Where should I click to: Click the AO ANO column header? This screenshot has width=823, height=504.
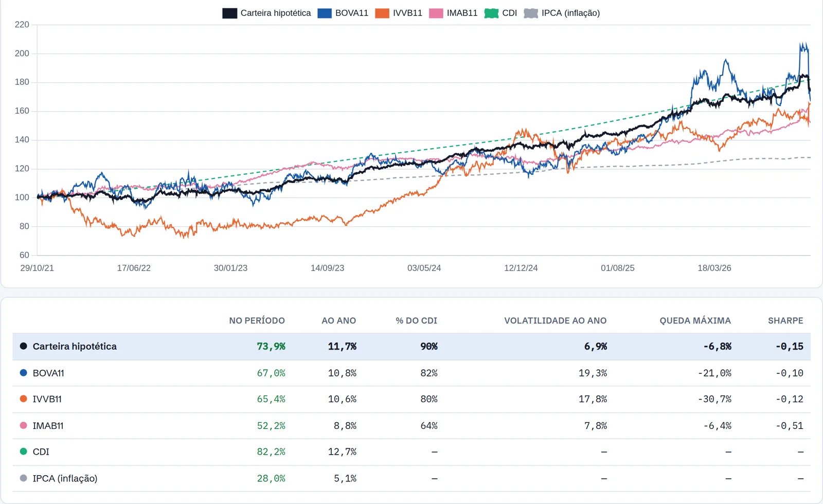(338, 320)
